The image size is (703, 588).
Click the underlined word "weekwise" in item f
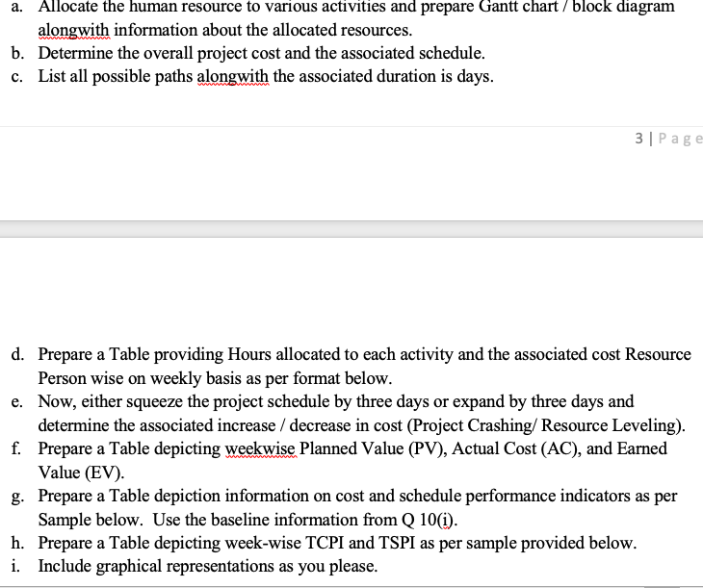click(x=260, y=448)
